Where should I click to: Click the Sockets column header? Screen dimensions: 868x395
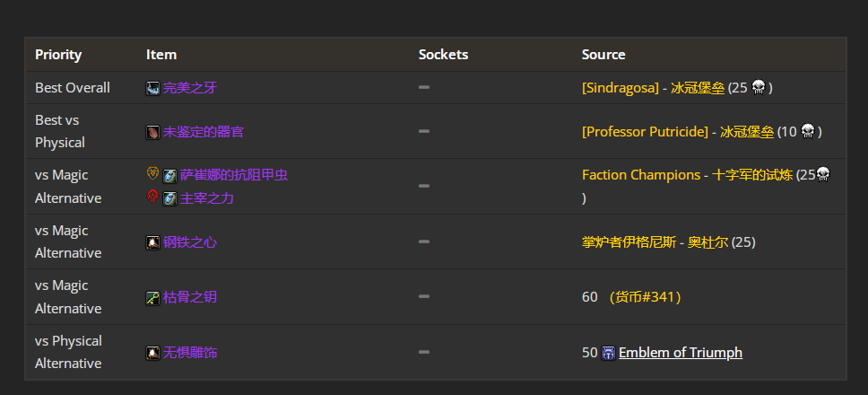(x=443, y=55)
